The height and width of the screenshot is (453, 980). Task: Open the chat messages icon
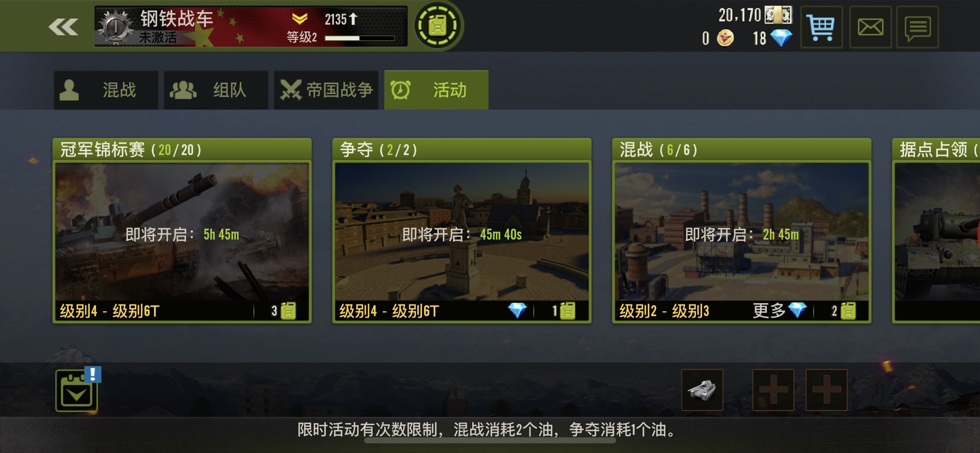pos(918,27)
